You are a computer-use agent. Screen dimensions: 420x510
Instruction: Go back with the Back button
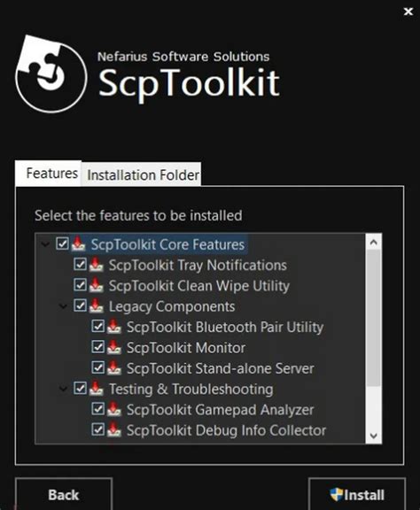64,494
